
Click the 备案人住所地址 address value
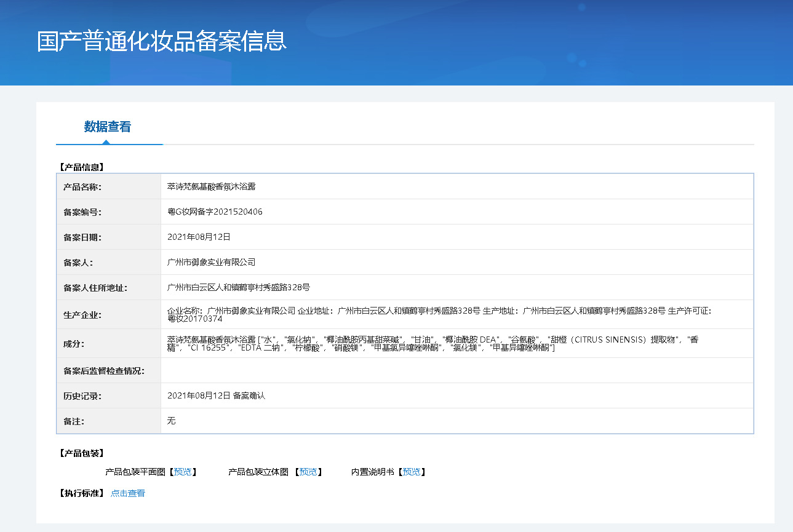pyautogui.click(x=239, y=287)
